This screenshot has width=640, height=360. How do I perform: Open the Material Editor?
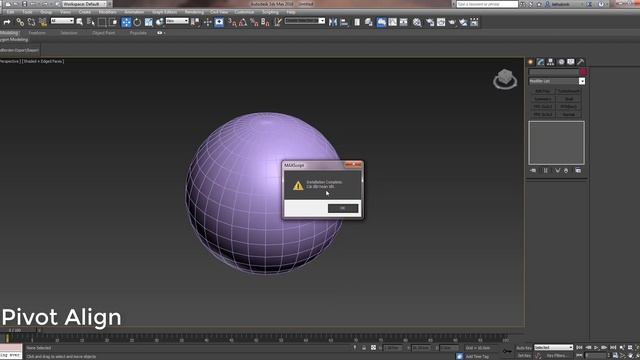coord(417,22)
